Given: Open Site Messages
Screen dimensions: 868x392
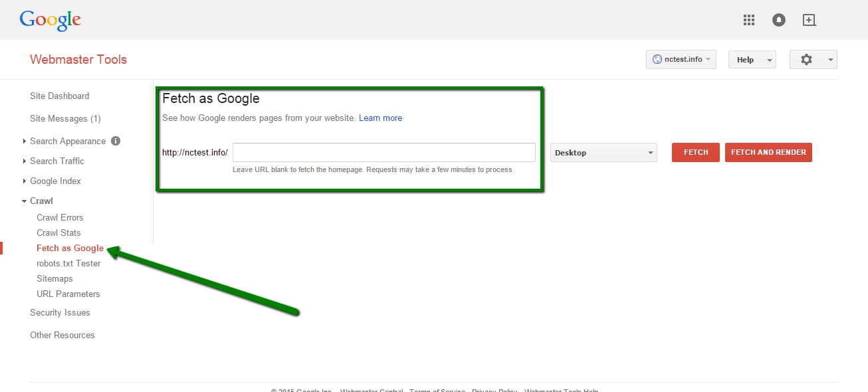Looking at the screenshot, I should [64, 118].
